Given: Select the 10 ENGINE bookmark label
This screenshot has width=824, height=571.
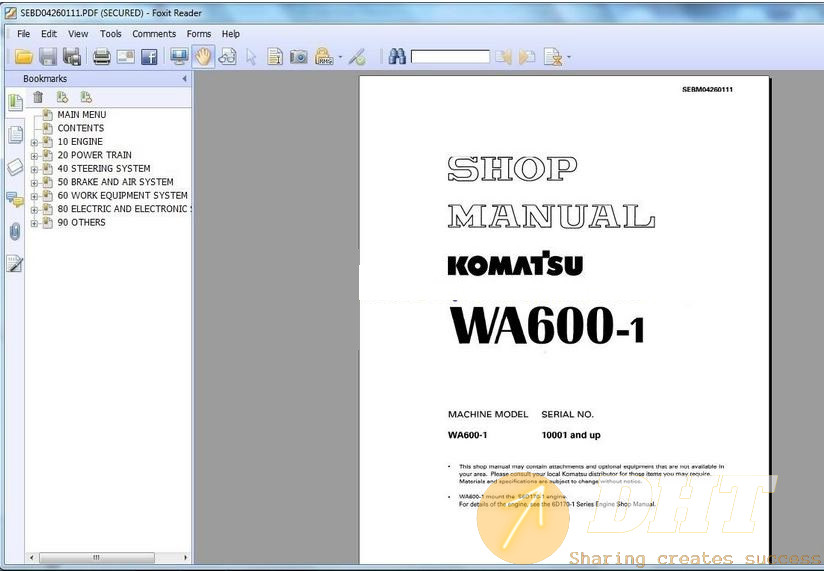Looking at the screenshot, I should (x=80, y=142).
